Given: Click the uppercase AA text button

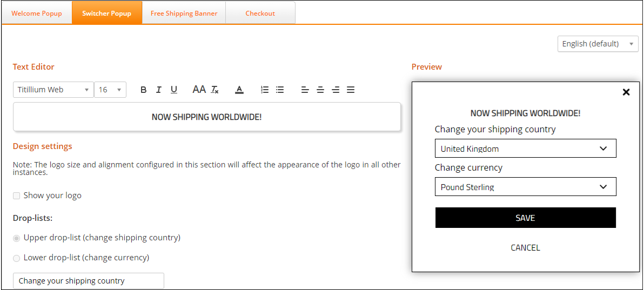Looking at the screenshot, I should 199,90.
